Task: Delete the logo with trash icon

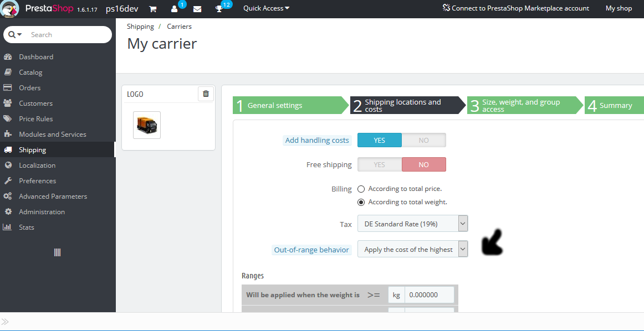Action: coord(206,94)
